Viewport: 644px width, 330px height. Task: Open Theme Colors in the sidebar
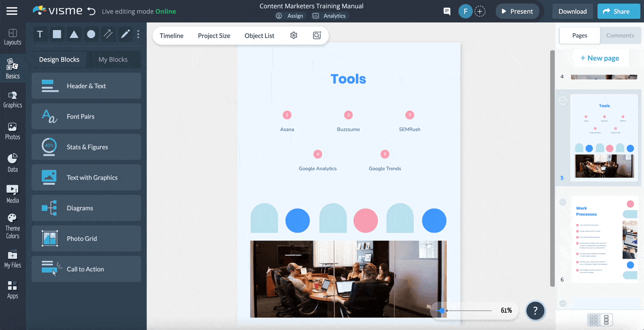point(12,226)
